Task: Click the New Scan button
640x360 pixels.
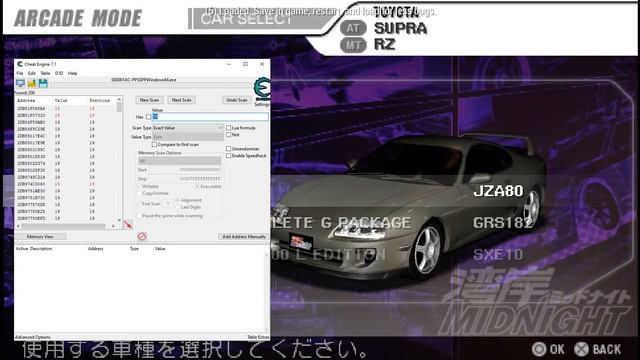Action: 149,100
